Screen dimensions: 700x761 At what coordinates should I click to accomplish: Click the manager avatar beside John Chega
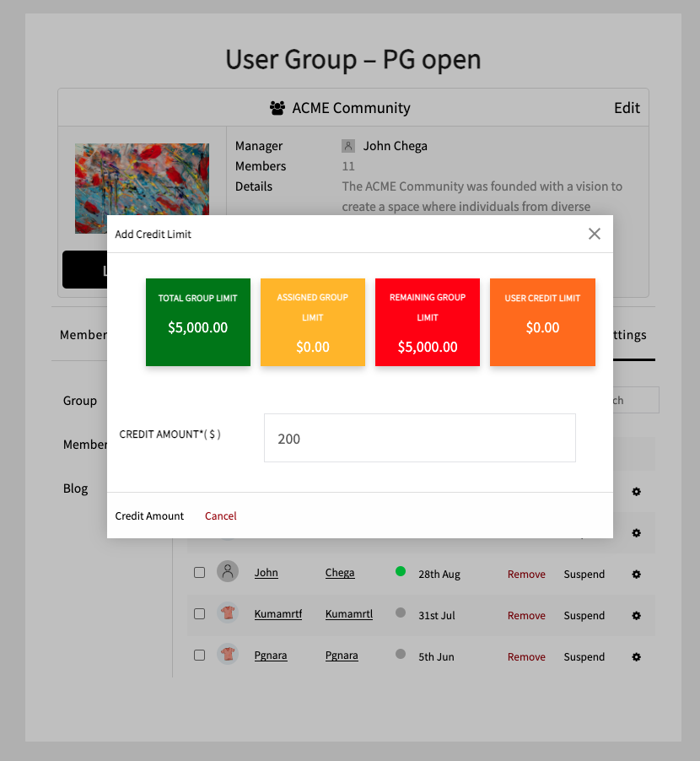tap(348, 146)
